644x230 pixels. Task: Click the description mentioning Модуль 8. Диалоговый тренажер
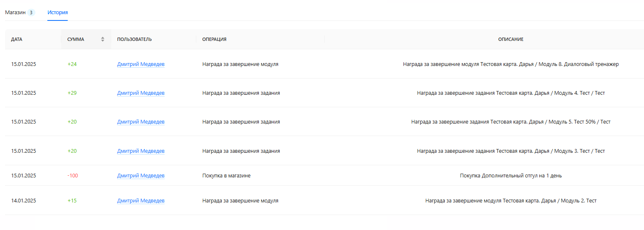(511, 64)
